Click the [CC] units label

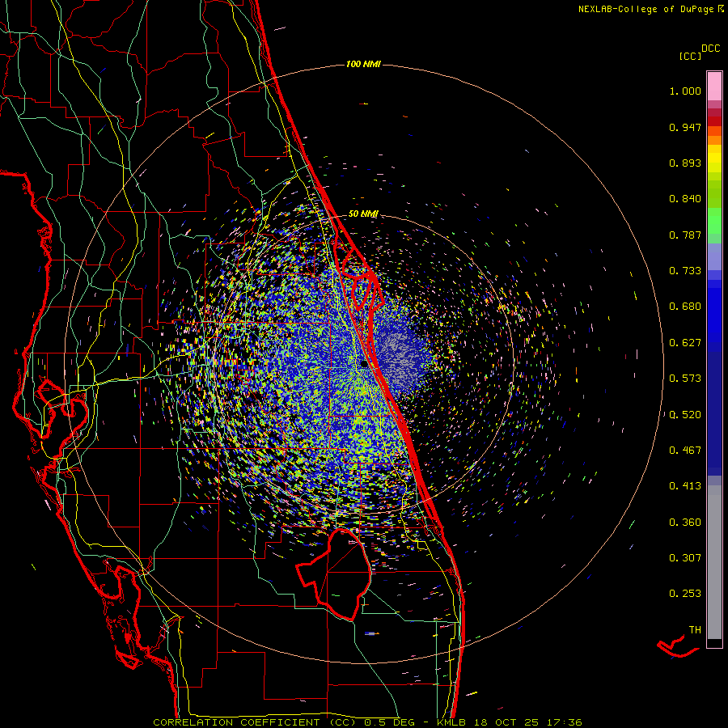(x=691, y=56)
